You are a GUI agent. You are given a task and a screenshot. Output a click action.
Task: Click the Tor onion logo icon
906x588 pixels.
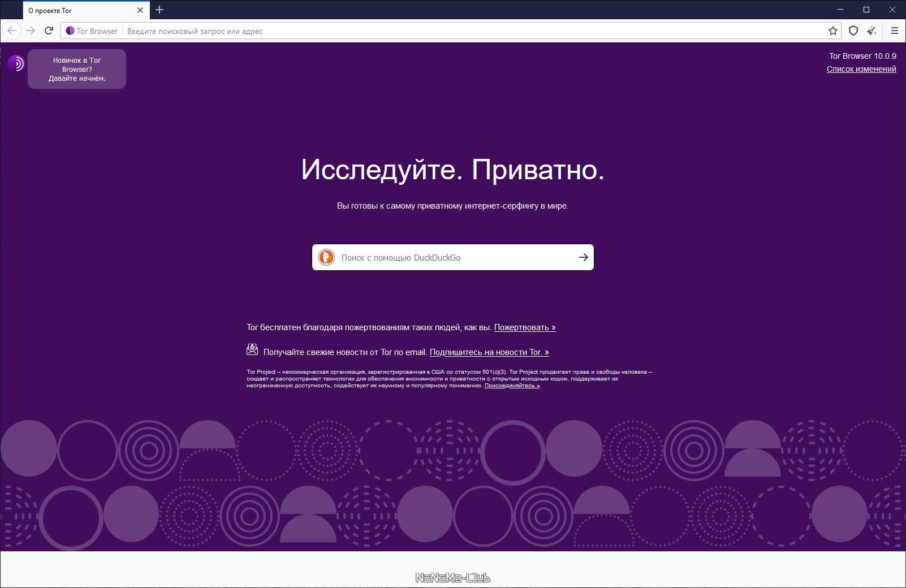16,63
